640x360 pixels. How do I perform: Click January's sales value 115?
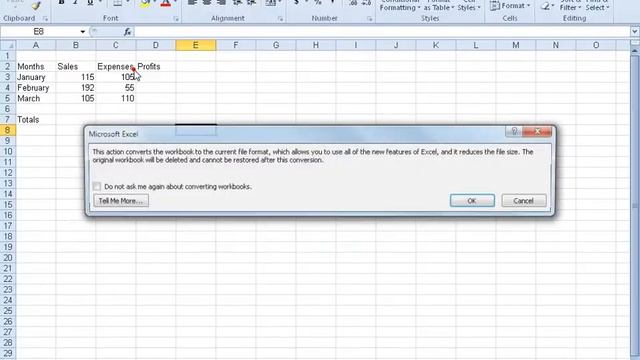tap(76, 77)
